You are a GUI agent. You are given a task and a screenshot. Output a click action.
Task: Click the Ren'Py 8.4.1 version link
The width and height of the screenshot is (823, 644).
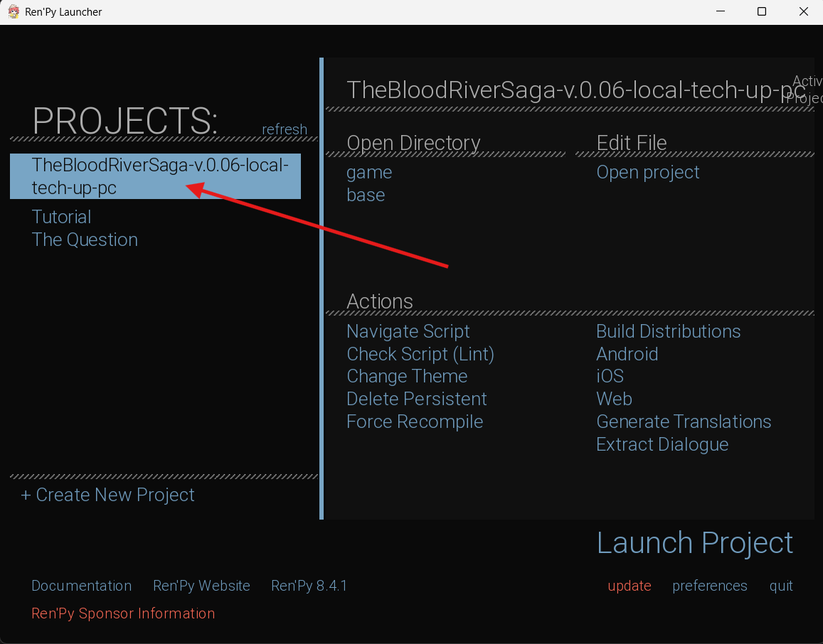click(309, 586)
